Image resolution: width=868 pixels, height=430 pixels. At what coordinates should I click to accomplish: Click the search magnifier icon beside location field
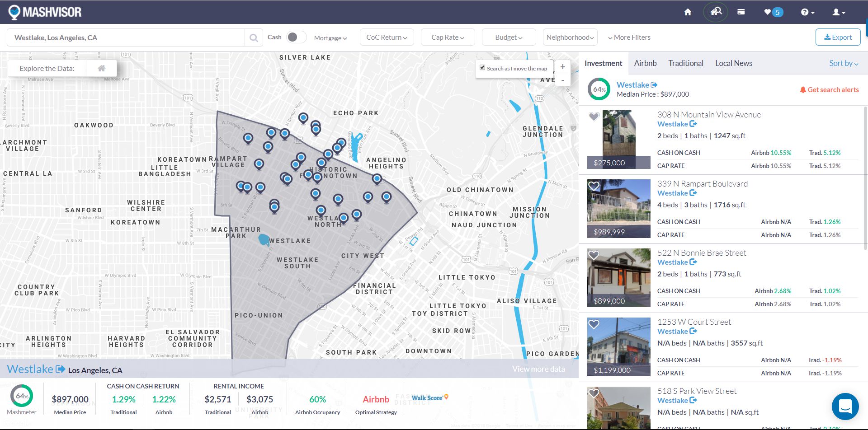click(254, 38)
